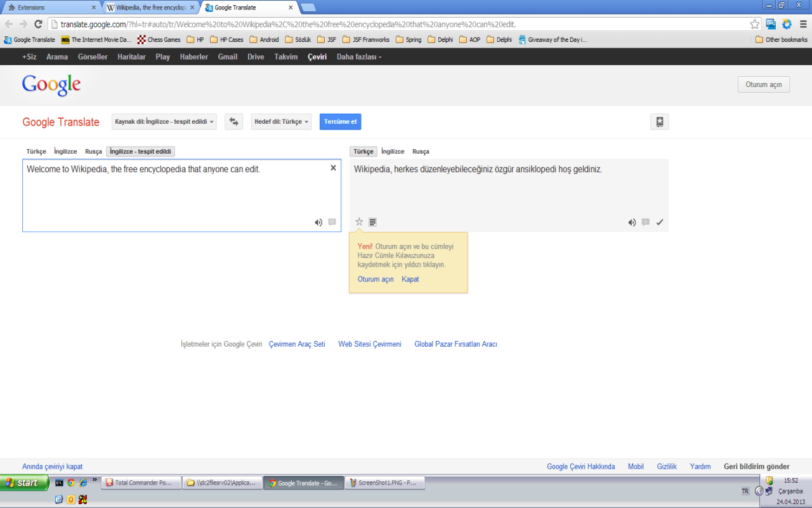Open The Internet Movie Database bookmark
This screenshot has width=812, height=508.
(96, 39)
